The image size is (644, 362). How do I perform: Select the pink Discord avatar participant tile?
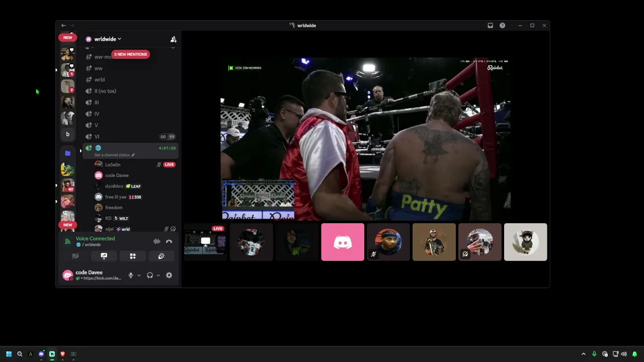coord(343,242)
